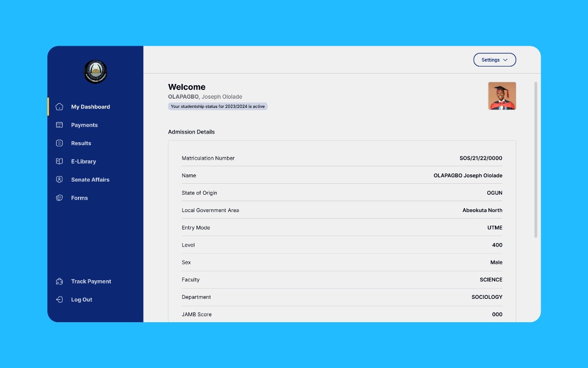Click the home icon beside My Dashboard
Viewport: 588px width, 368px height.
pyautogui.click(x=59, y=107)
